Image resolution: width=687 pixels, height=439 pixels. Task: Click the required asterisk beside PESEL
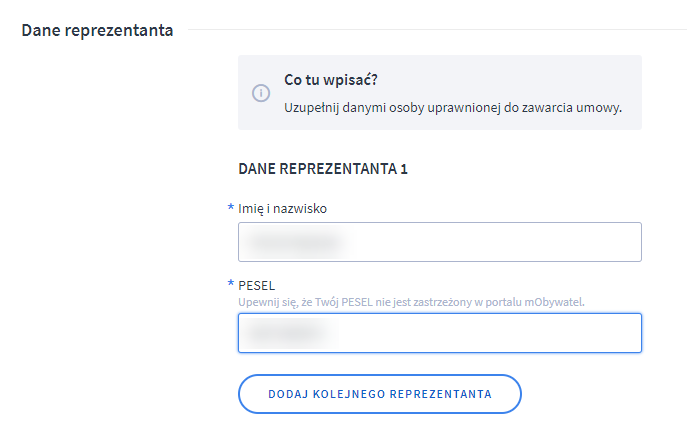click(232, 285)
